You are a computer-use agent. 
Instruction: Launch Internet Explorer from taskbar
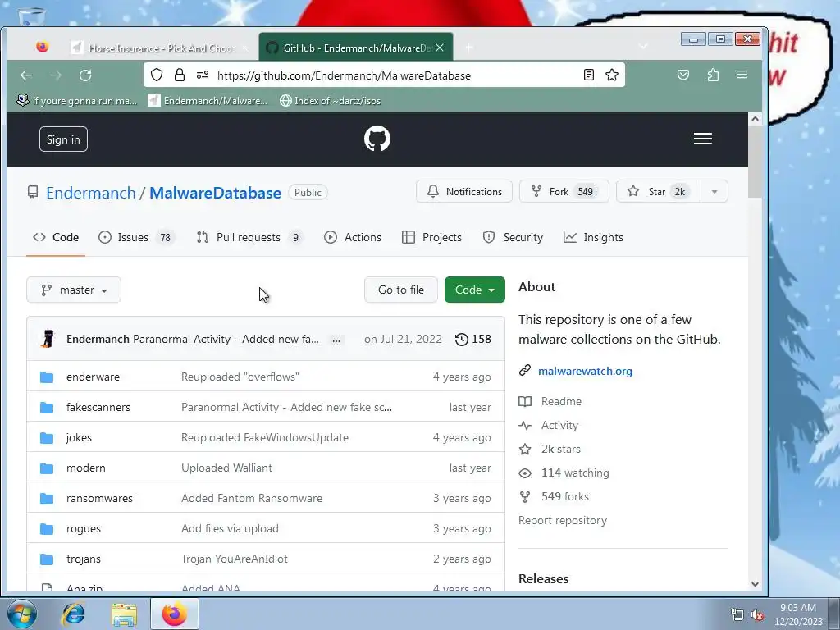point(73,614)
